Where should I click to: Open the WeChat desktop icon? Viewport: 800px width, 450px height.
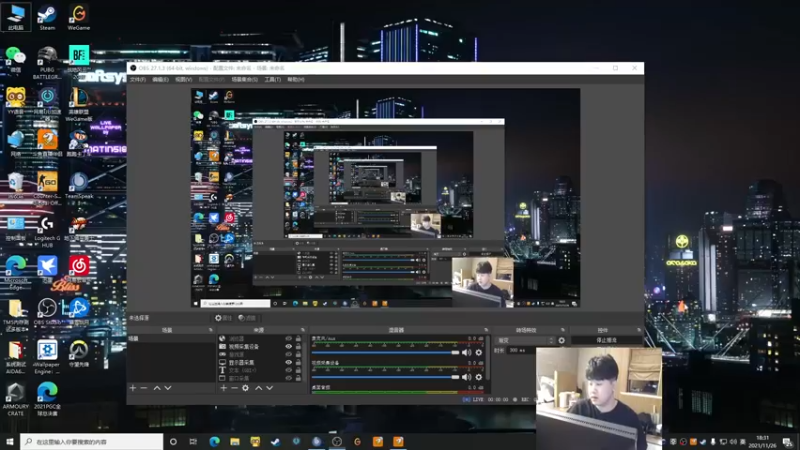pos(15,59)
